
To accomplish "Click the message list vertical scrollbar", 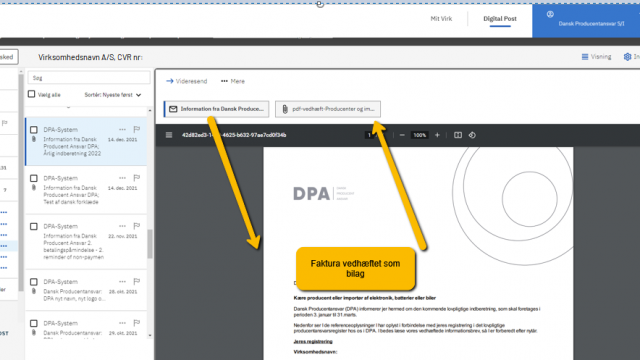I will click(x=150, y=244).
